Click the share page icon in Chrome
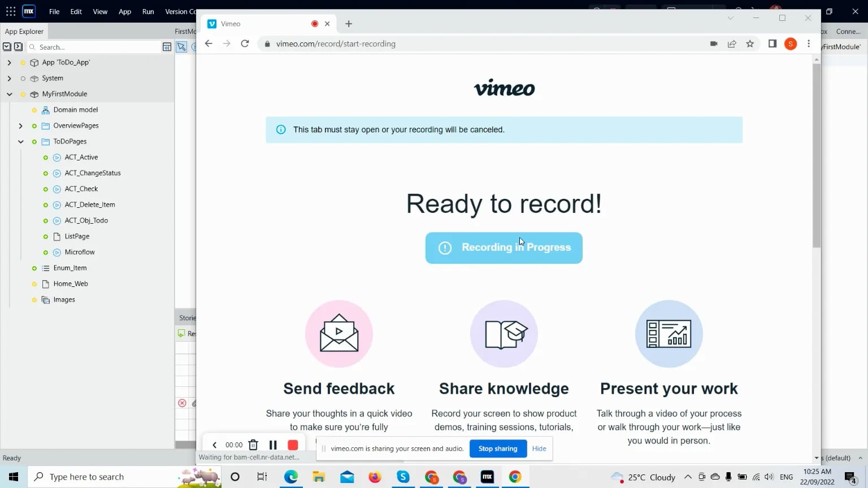Screen dimensions: 868x488 pyautogui.click(x=732, y=43)
